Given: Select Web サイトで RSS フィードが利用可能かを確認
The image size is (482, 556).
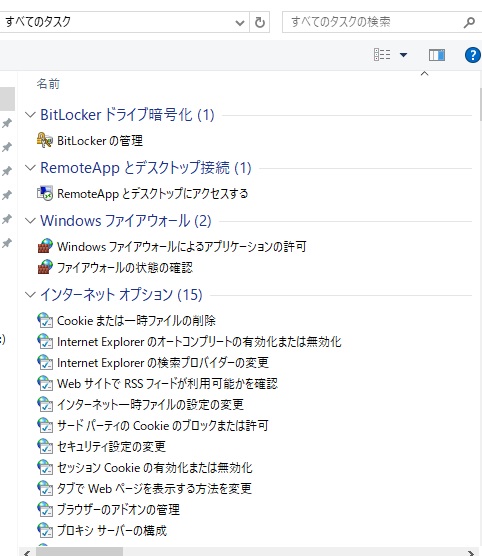Looking at the screenshot, I should (167, 383).
